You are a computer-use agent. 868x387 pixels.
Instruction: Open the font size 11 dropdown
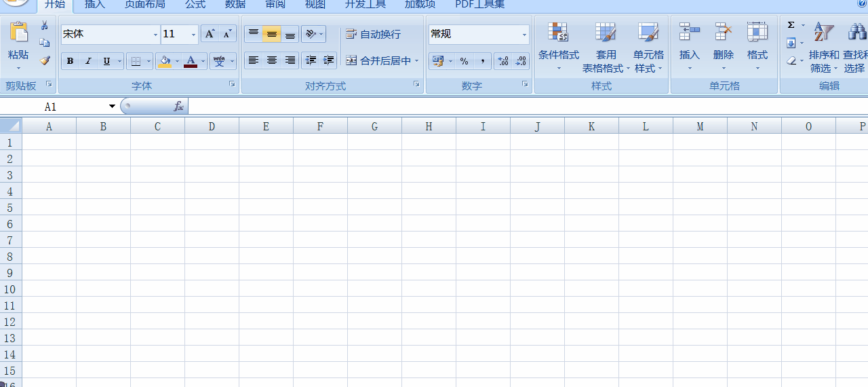coord(193,34)
